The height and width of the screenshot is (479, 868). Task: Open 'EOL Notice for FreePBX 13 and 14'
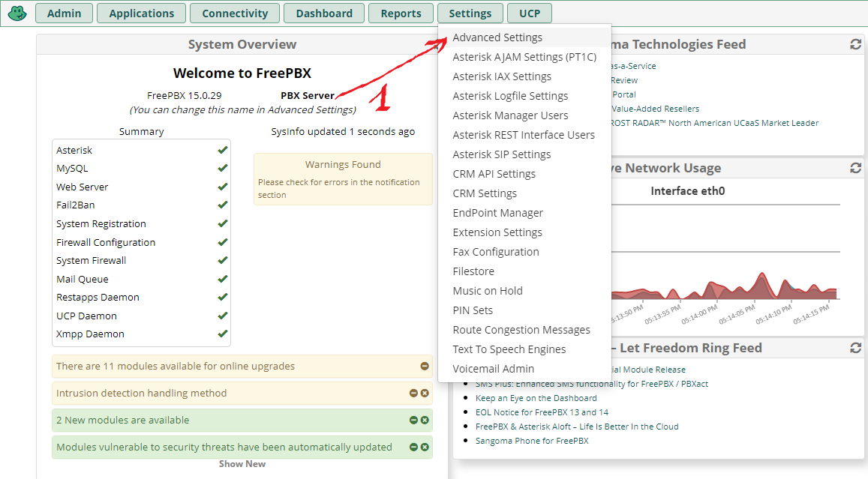[x=542, y=412]
